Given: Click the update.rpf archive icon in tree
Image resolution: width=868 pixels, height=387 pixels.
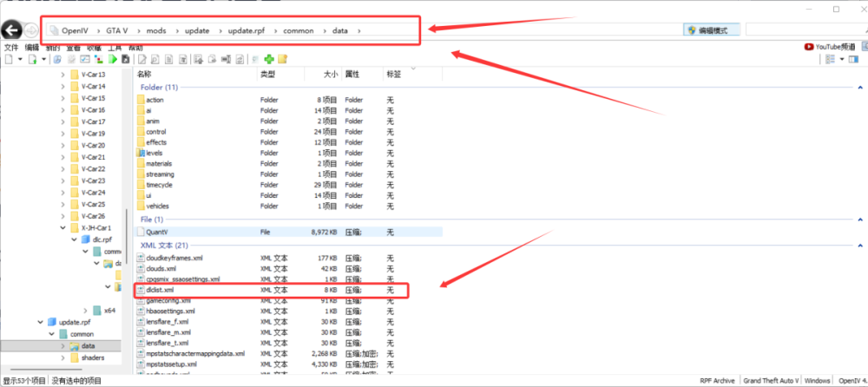Looking at the screenshot, I should click(52, 322).
